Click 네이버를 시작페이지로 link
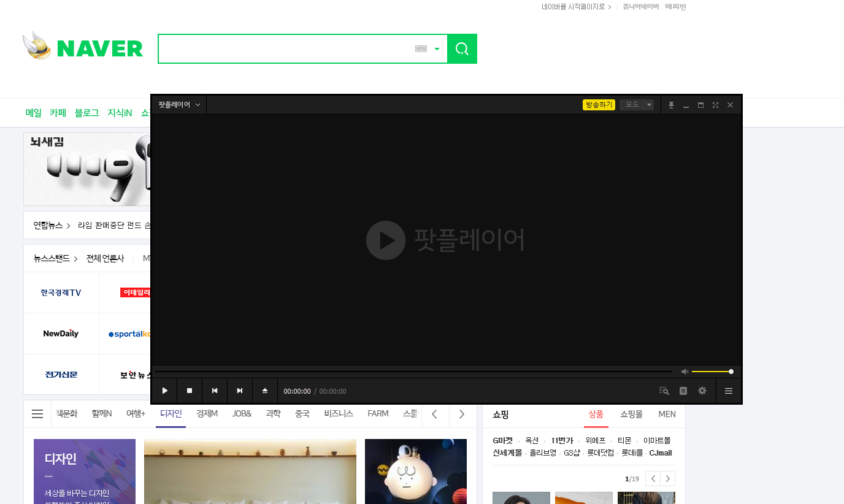Viewport: 844px width, 504px height. click(576, 7)
